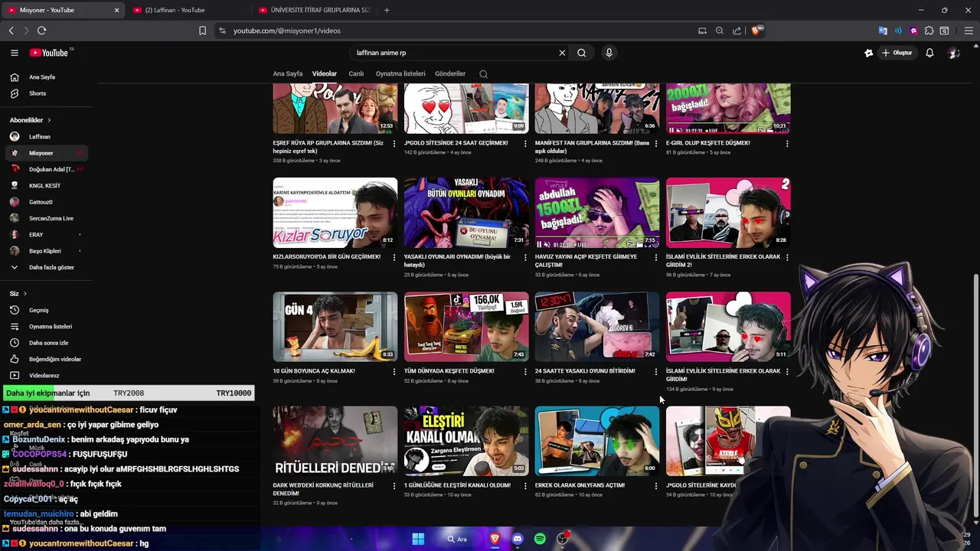This screenshot has width=980, height=551.
Task: Open Shorts in sidebar
Action: (47, 93)
